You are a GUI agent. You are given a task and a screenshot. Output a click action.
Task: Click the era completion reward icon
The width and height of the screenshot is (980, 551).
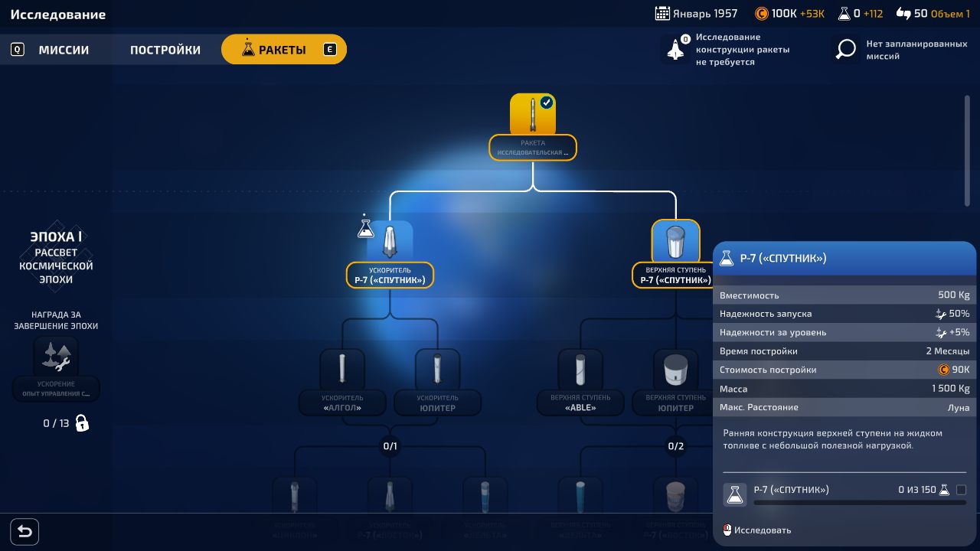(x=56, y=356)
